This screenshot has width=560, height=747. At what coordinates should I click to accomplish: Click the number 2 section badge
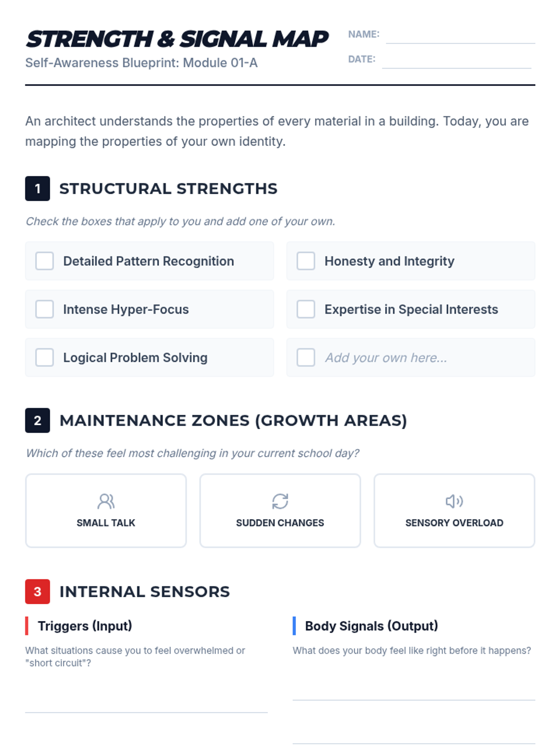37,421
